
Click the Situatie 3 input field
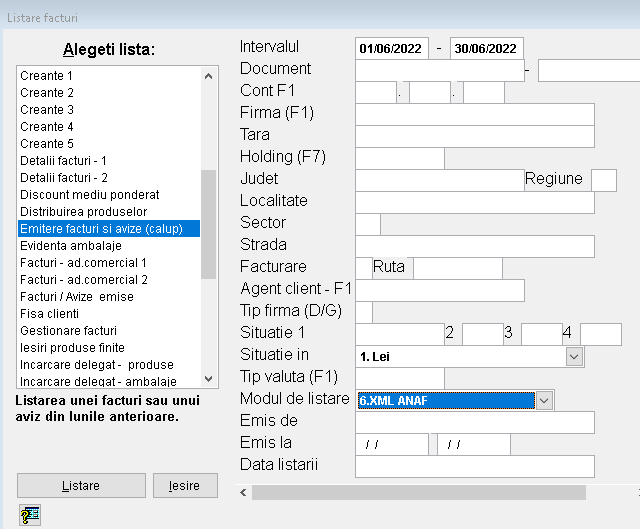(542, 335)
